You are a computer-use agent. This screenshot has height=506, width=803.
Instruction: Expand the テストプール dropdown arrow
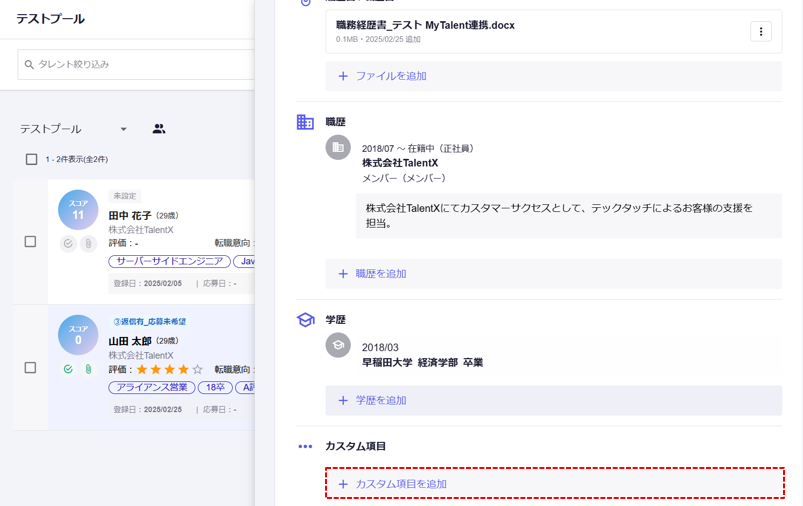[x=124, y=129]
